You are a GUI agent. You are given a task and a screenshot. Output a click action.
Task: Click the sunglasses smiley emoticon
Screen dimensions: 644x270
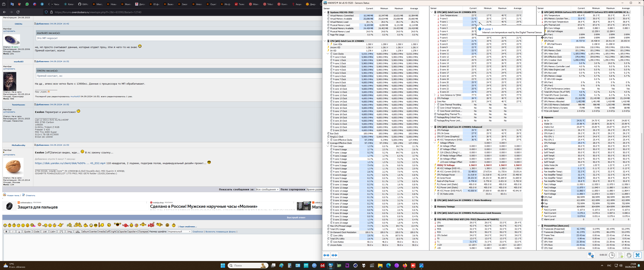(95, 225)
